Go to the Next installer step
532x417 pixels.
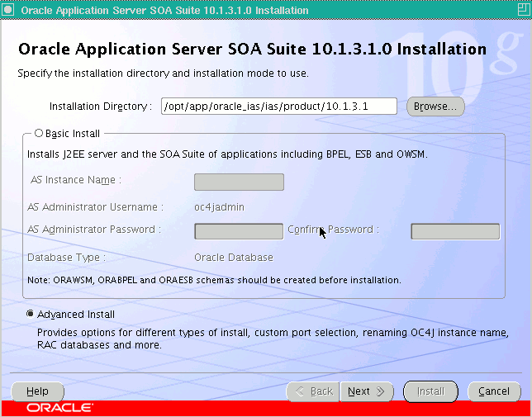click(x=367, y=391)
